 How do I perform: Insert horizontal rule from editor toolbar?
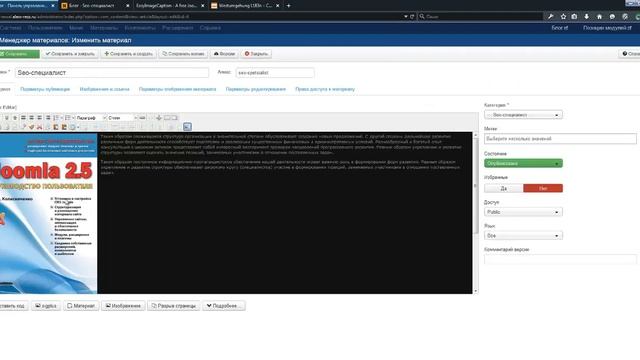click(x=142, y=118)
